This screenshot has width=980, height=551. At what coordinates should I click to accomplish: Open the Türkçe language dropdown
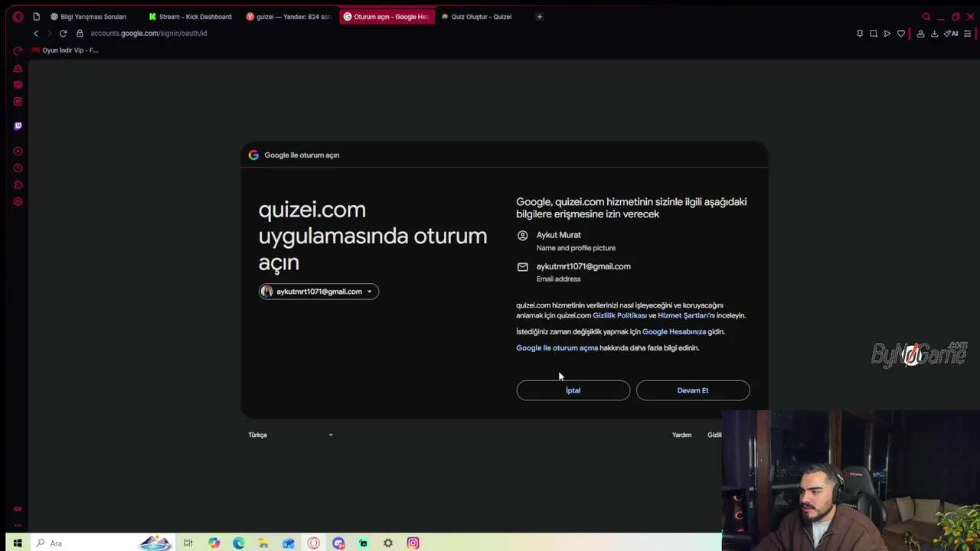291,435
